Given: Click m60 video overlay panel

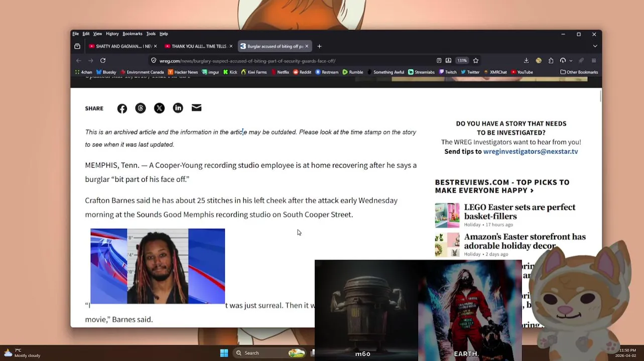Looking at the screenshot, I should click(x=366, y=310).
